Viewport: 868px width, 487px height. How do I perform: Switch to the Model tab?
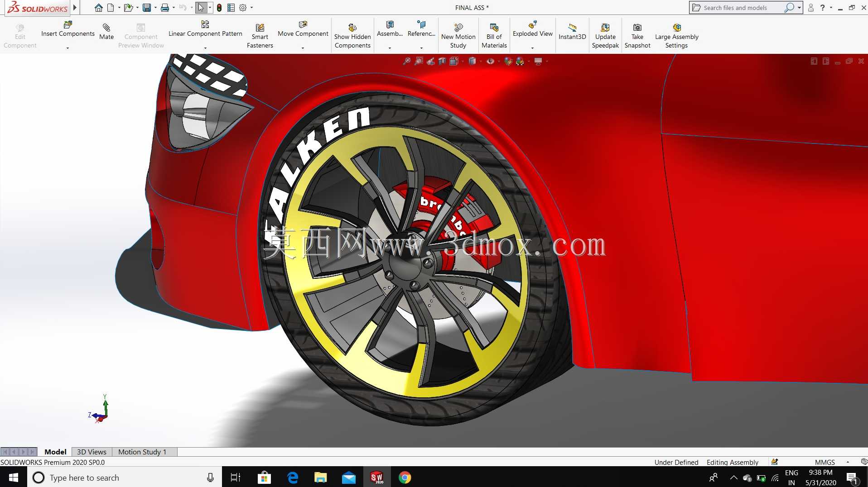click(55, 452)
